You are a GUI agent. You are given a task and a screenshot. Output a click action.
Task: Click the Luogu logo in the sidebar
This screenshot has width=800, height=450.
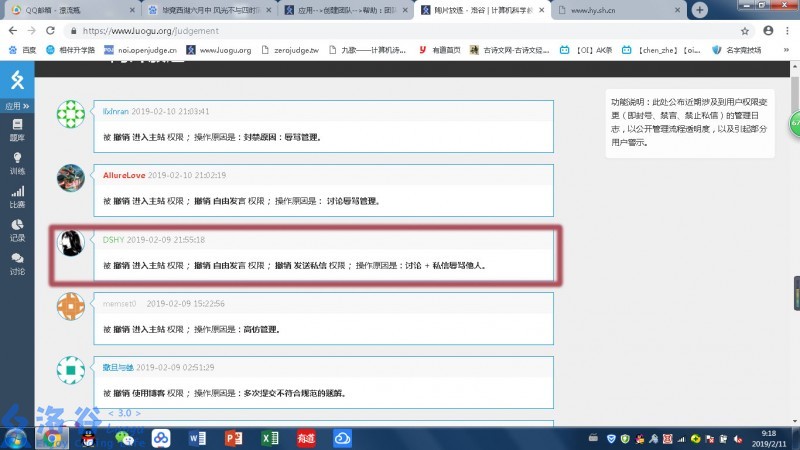click(16, 80)
